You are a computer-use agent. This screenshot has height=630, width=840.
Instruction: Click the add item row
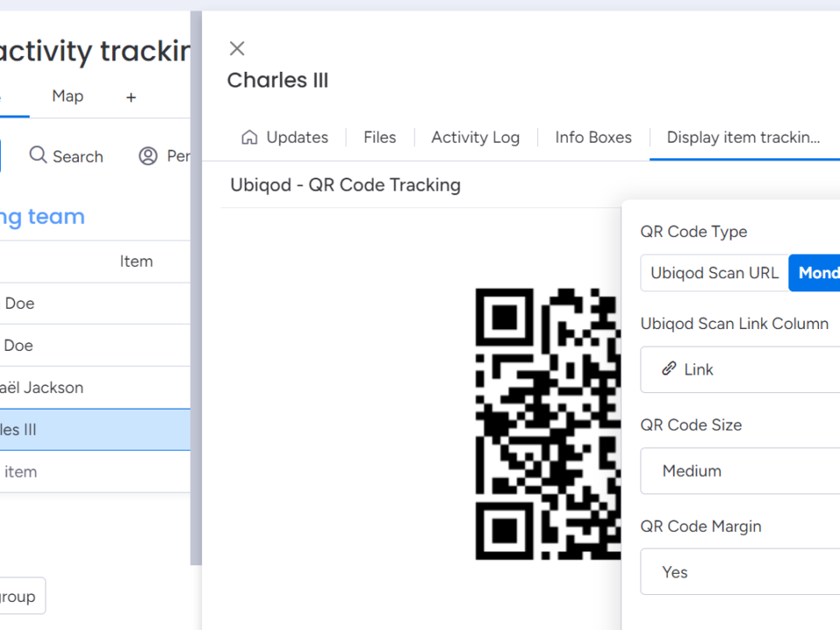95,472
